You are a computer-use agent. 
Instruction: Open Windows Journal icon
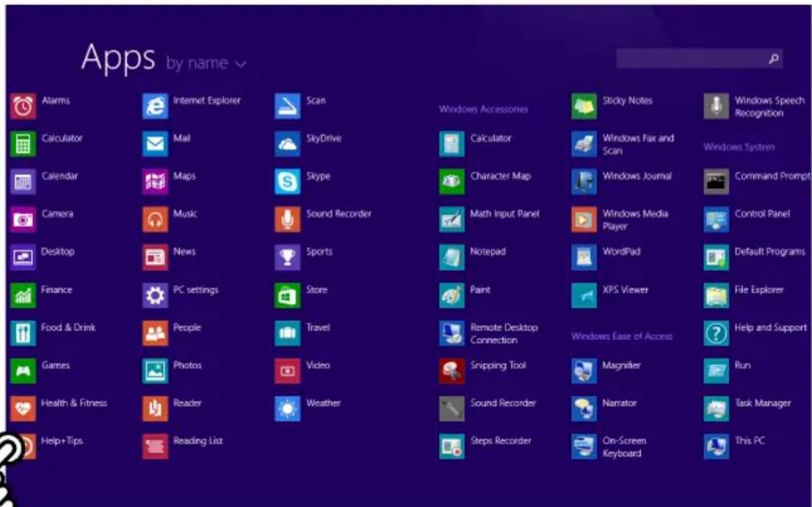(584, 182)
